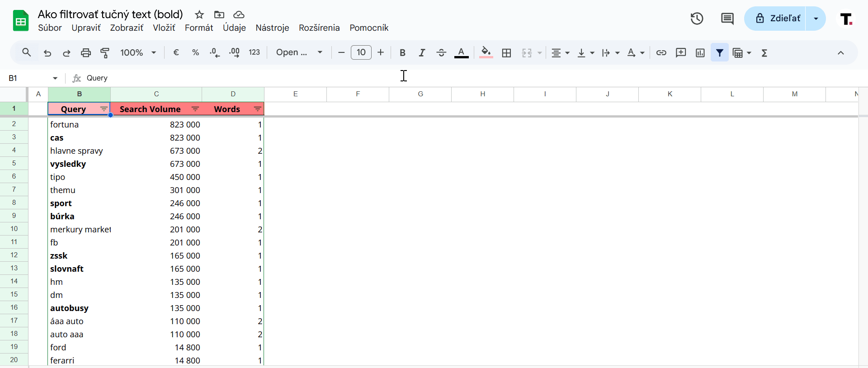Toggle the filter button

(720, 52)
